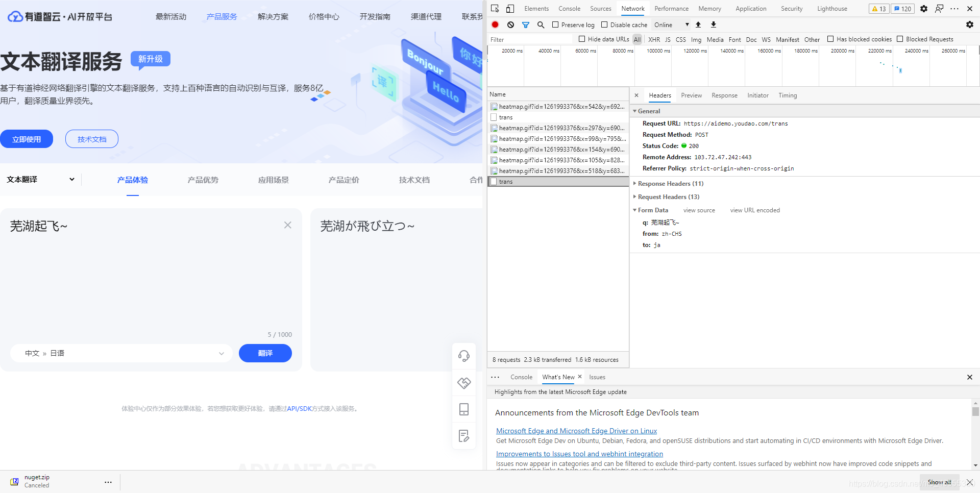Toggle the network filter funnel icon
Viewport: 980px width, 493px height.
tap(526, 24)
